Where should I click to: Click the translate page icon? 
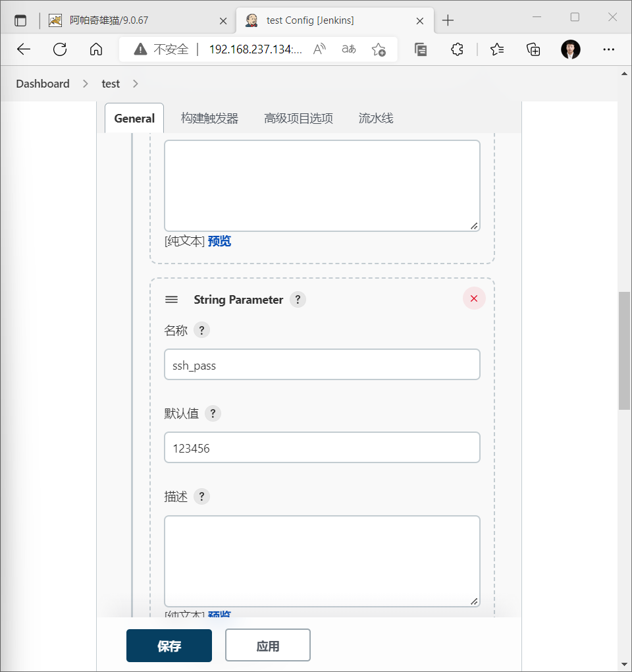[348, 49]
